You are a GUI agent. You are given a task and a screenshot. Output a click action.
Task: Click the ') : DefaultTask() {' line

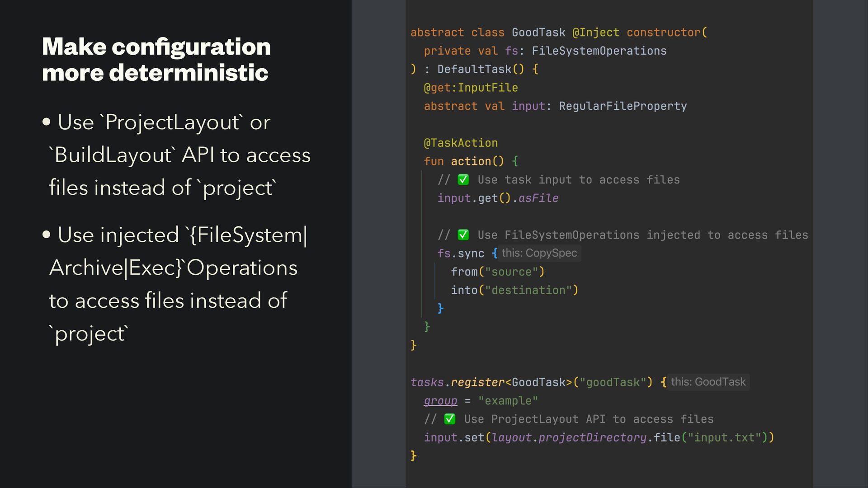[474, 70]
